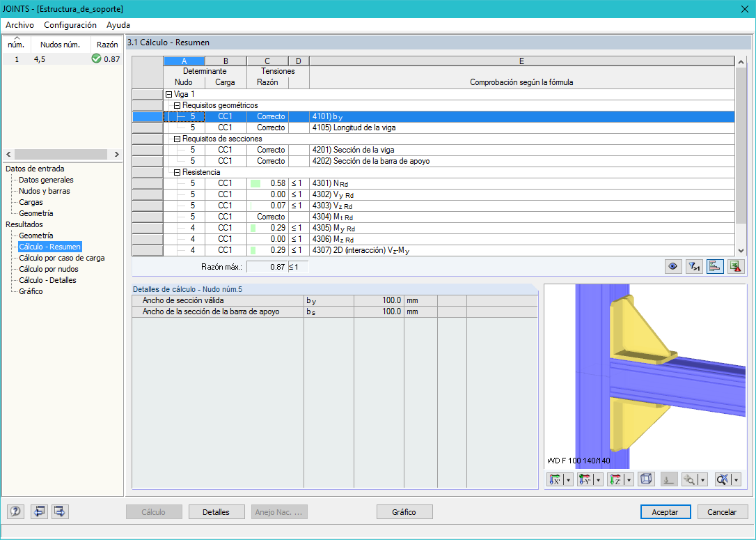Select Cargas in the navigator
The width and height of the screenshot is (756, 540).
tap(31, 202)
